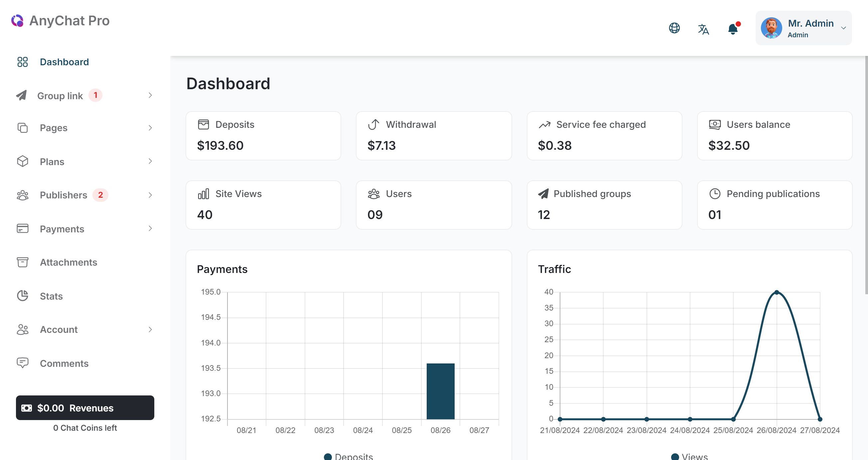Click the globe icon in the header

[x=674, y=28]
